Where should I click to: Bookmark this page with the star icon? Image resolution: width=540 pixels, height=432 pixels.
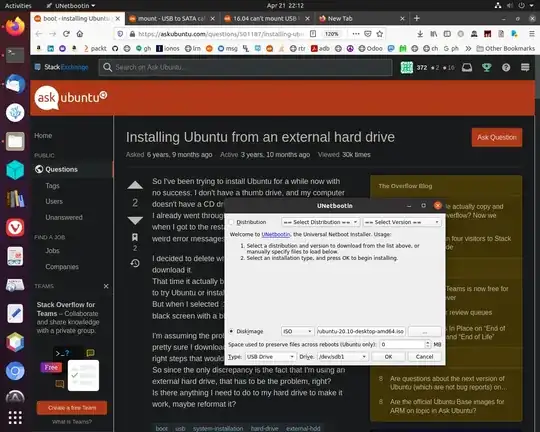(x=380, y=34)
